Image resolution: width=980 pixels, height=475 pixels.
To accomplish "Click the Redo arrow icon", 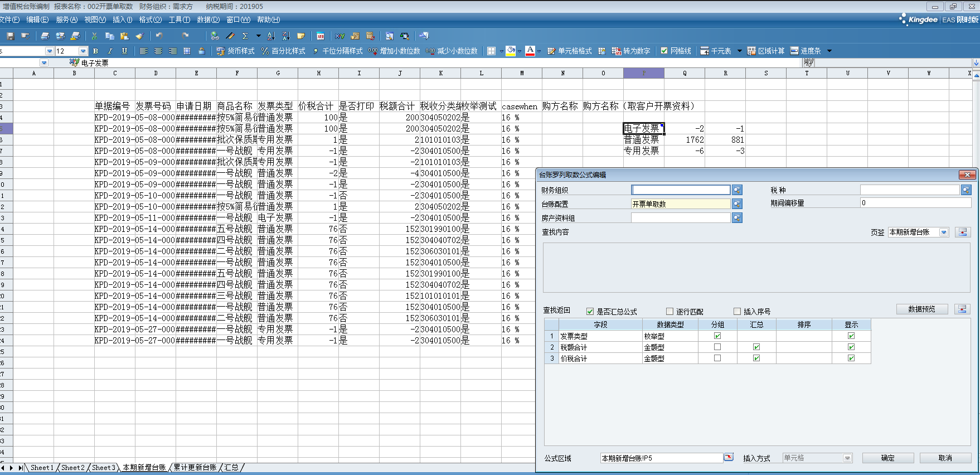I will pyautogui.click(x=185, y=36).
